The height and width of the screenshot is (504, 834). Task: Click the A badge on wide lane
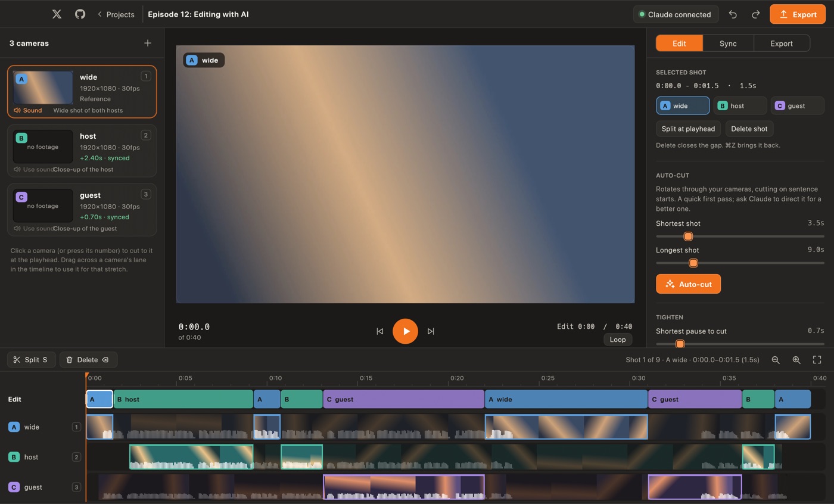(14, 427)
